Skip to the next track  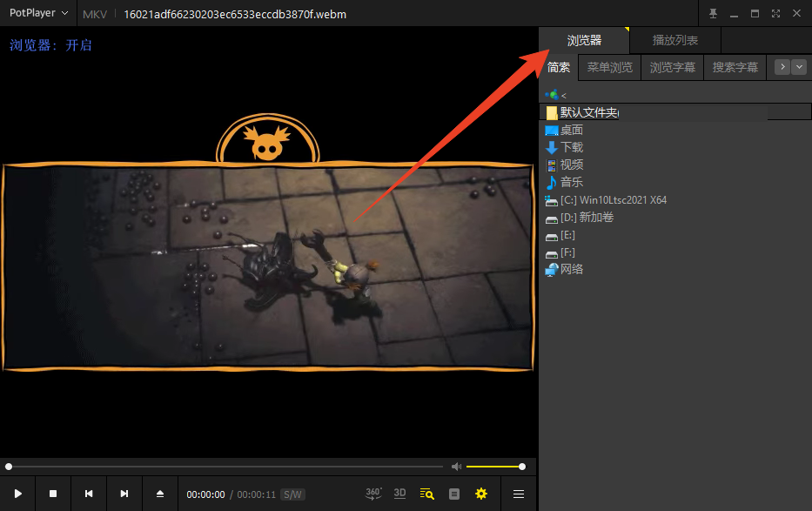pos(124,494)
